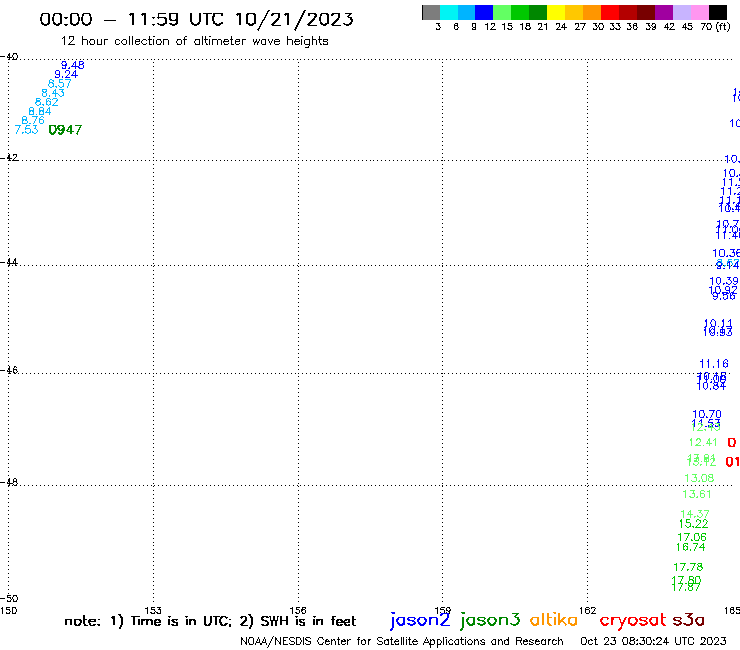The width and height of the screenshot is (740, 650).
Task: Click the 13.08 wave height value
Action: (699, 478)
